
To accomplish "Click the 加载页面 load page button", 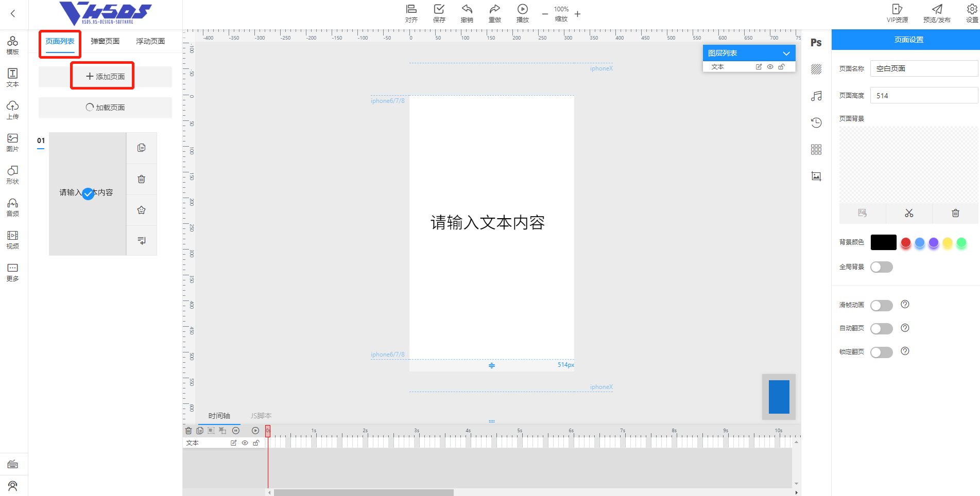I will [105, 108].
